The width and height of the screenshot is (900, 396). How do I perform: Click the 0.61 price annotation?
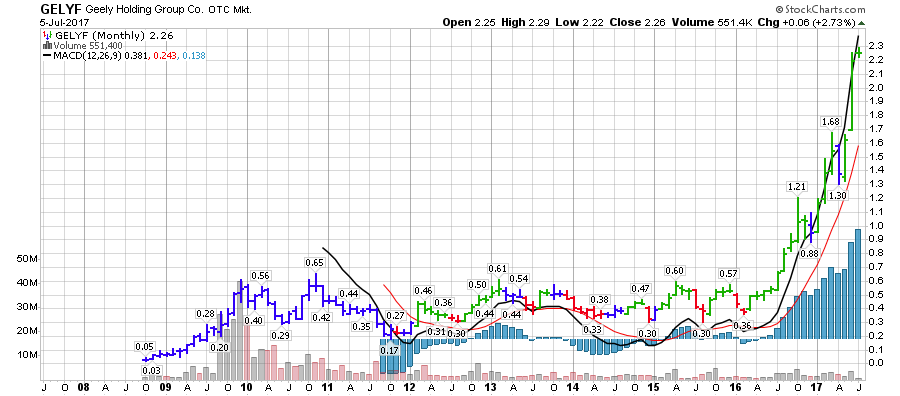498,268
